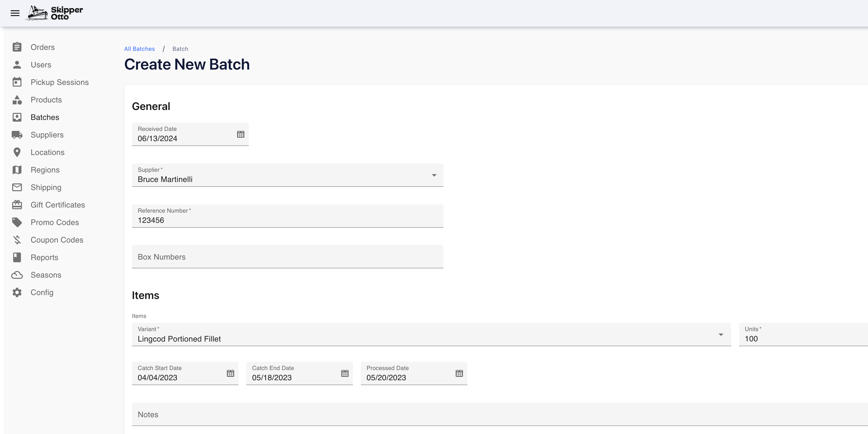This screenshot has width=868, height=434.
Task: Expand the Variant dropdown arrow
Action: pyautogui.click(x=720, y=334)
